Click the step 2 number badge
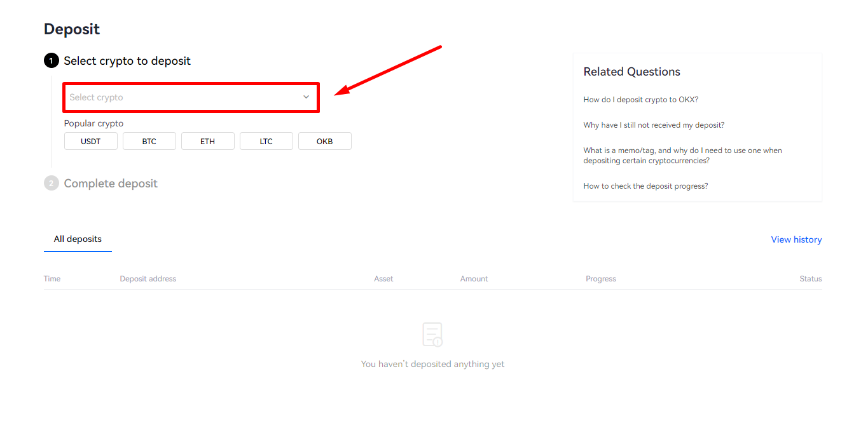Viewport: 868px width, 437px height. point(51,184)
